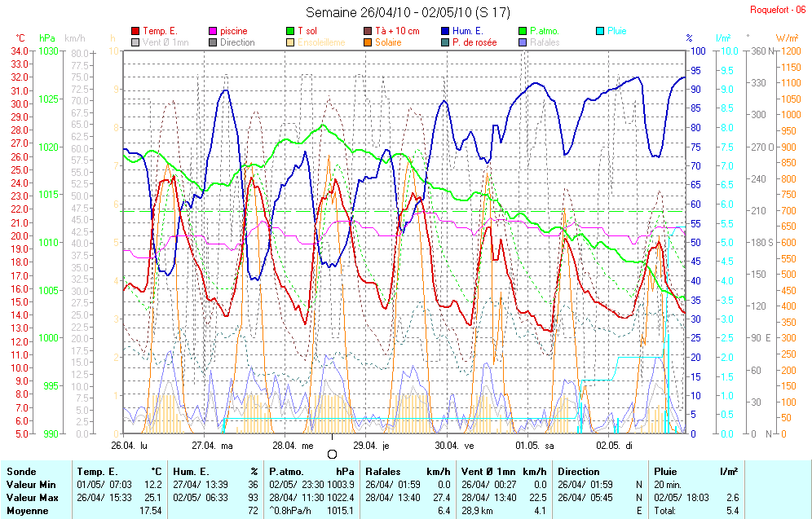
Task: Click the max temperature value 25.1
Action: pyautogui.click(x=153, y=498)
